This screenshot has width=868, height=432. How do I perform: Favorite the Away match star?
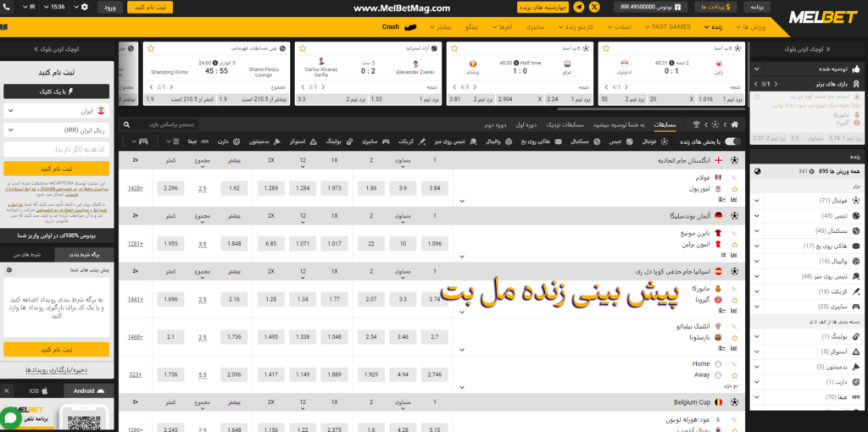coord(735,374)
